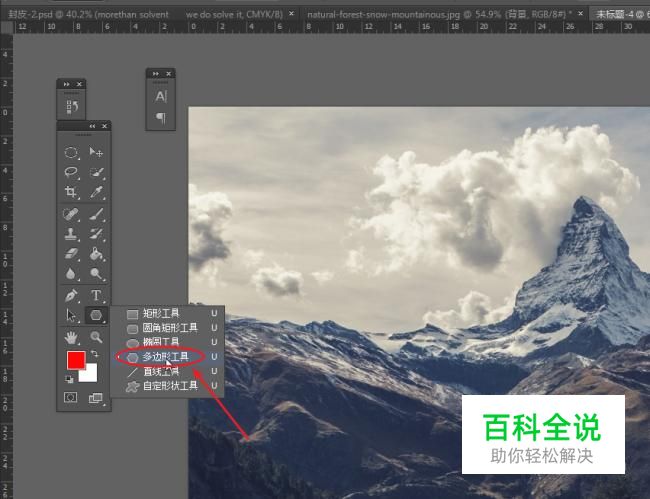Select the Zoom tool in toolbox
This screenshot has height=499, width=650.
click(x=96, y=337)
